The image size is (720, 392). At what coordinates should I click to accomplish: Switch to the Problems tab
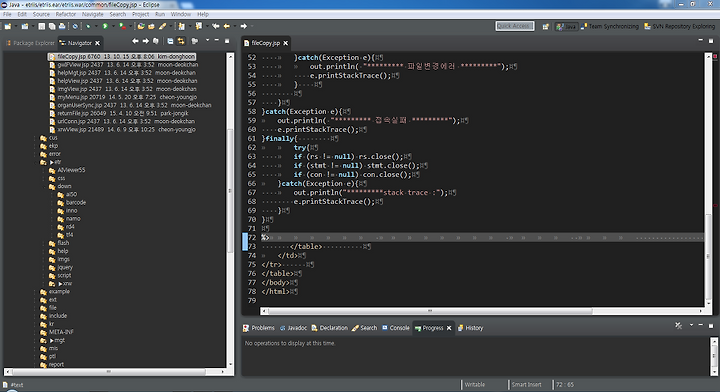tap(259, 328)
